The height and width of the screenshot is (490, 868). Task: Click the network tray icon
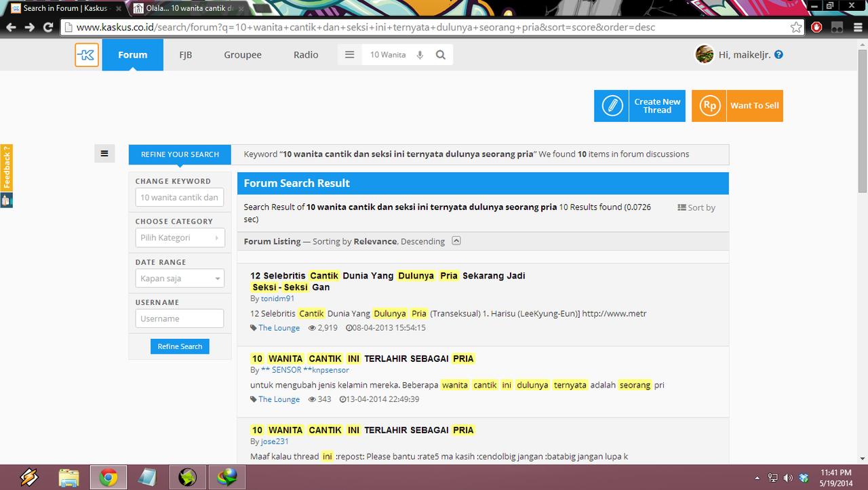click(x=772, y=478)
